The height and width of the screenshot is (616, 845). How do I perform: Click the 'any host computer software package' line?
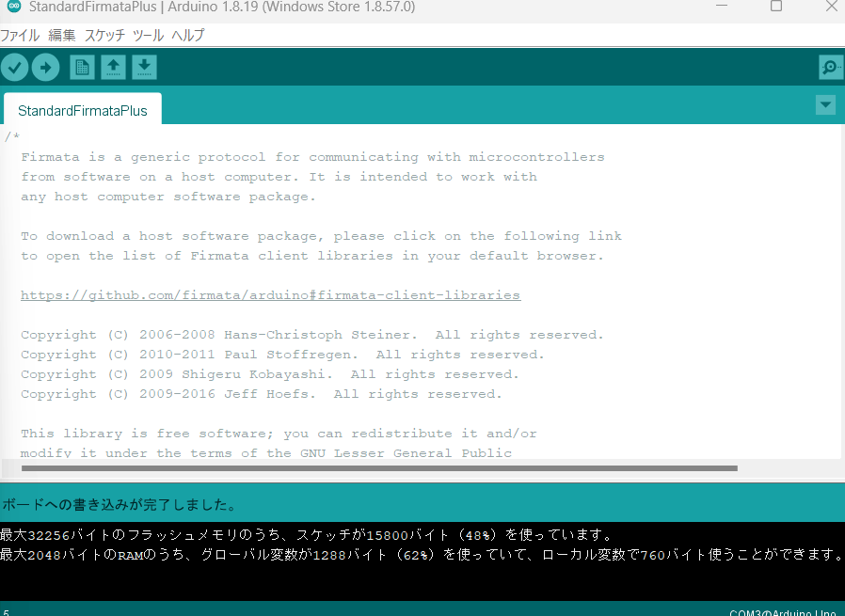point(168,197)
